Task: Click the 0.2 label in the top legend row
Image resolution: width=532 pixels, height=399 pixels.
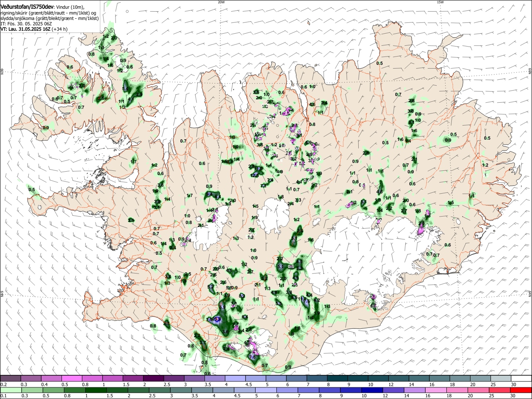Action: tap(3, 384)
